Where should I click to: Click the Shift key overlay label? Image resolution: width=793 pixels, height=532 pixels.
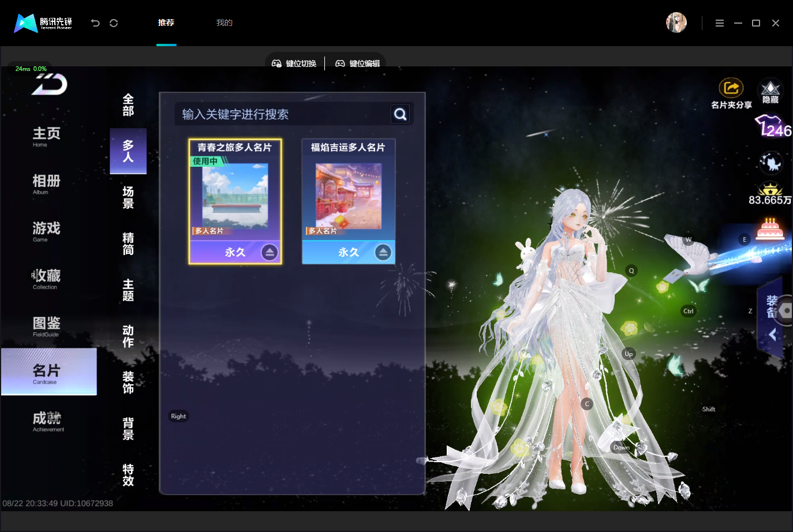pos(709,409)
